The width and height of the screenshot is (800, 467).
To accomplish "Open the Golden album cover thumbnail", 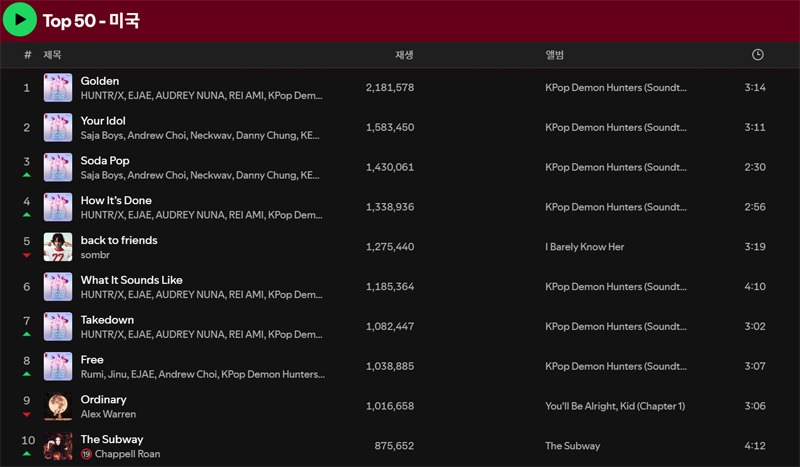I will (x=58, y=87).
